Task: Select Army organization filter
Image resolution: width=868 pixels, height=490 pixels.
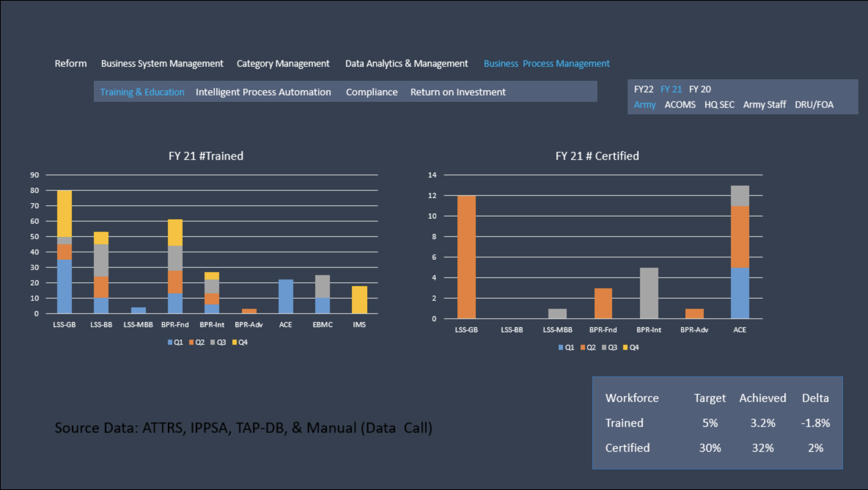Action: pyautogui.click(x=645, y=105)
